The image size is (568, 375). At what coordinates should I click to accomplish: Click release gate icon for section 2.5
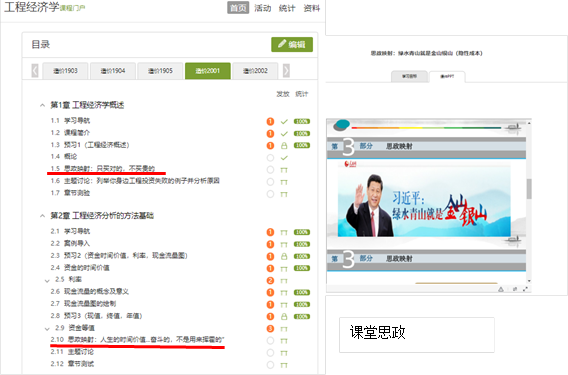(284, 281)
